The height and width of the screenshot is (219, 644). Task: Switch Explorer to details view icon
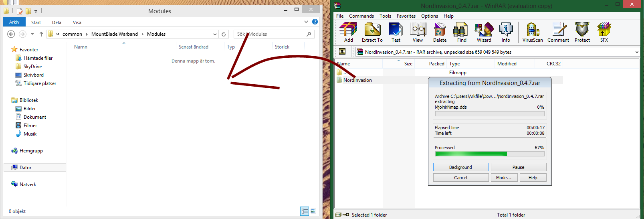pyautogui.click(x=305, y=211)
